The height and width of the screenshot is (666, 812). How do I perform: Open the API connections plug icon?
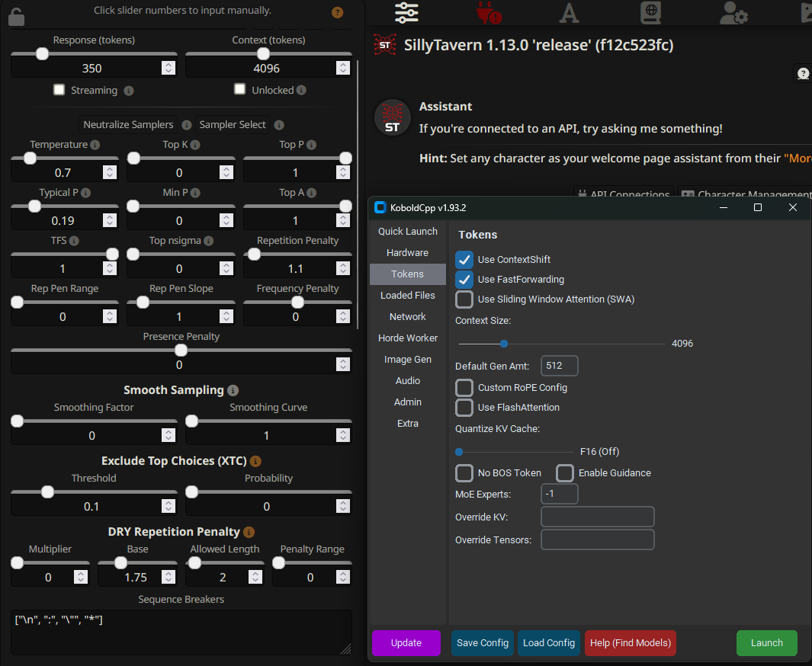pyautogui.click(x=488, y=12)
